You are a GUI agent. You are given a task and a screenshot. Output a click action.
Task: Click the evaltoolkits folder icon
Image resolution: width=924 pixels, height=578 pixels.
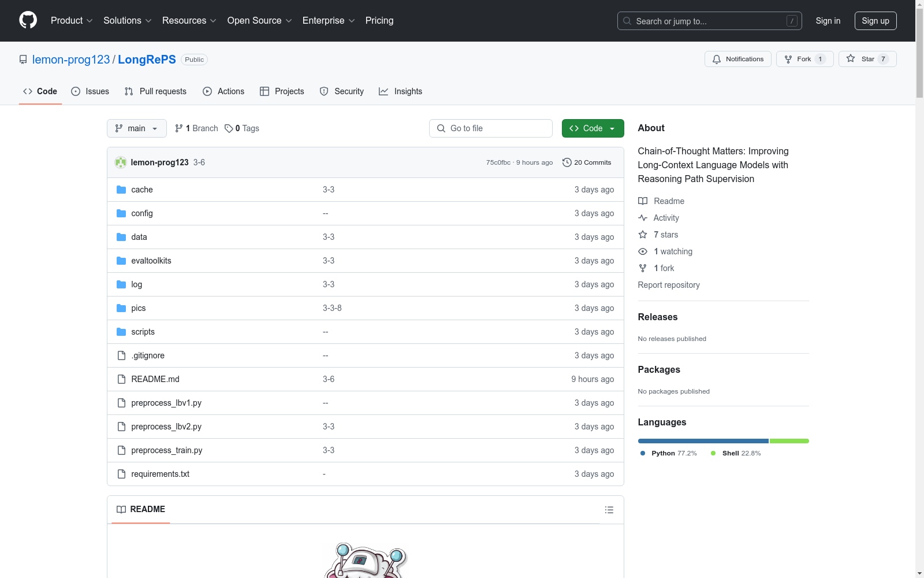tap(121, 261)
